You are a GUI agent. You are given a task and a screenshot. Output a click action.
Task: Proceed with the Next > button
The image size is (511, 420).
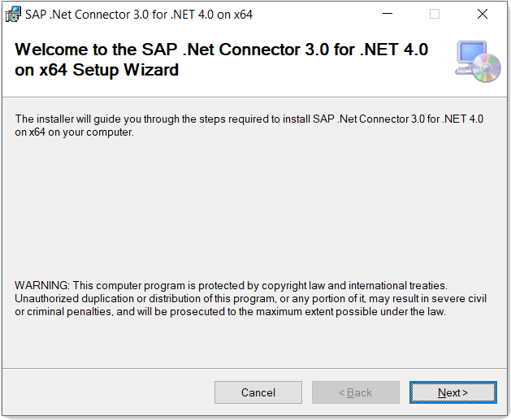[453, 392]
